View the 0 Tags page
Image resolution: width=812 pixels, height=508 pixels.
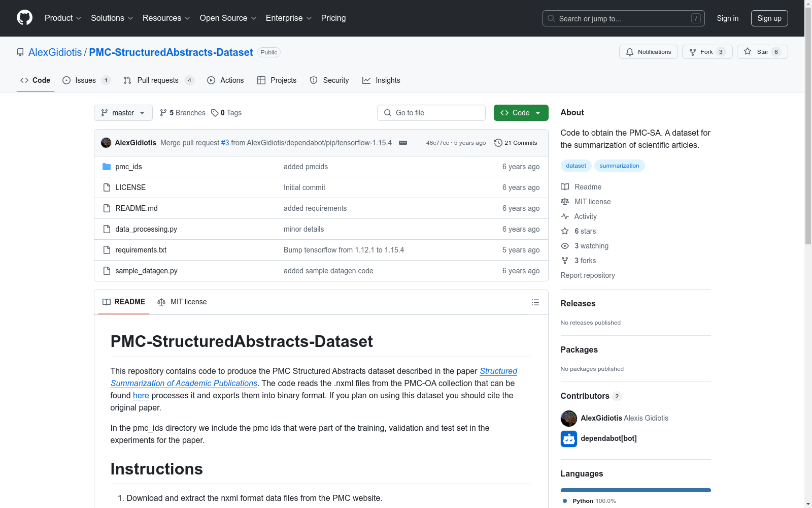point(226,113)
